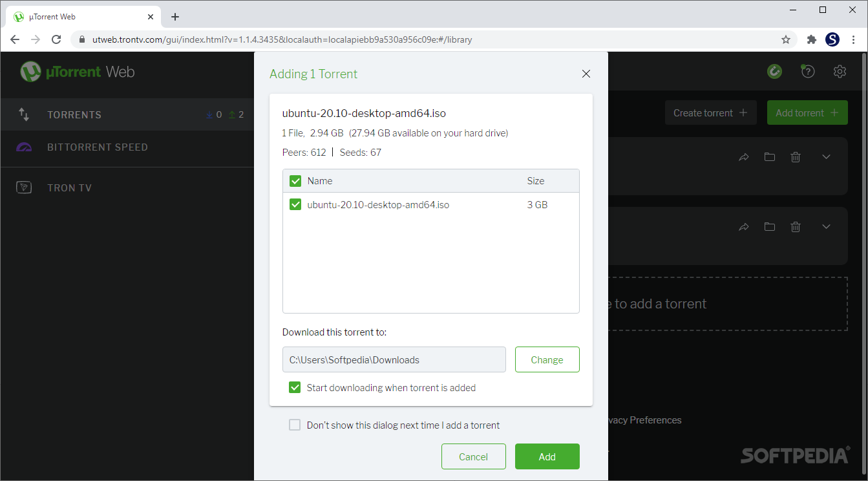Click the Size column header
The height and width of the screenshot is (481, 868).
click(x=536, y=181)
